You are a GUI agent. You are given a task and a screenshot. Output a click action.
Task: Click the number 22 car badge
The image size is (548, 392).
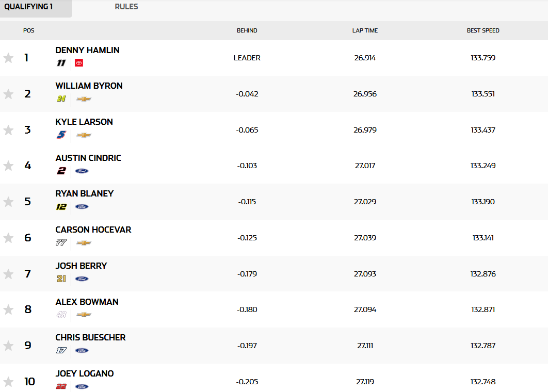pos(61,386)
